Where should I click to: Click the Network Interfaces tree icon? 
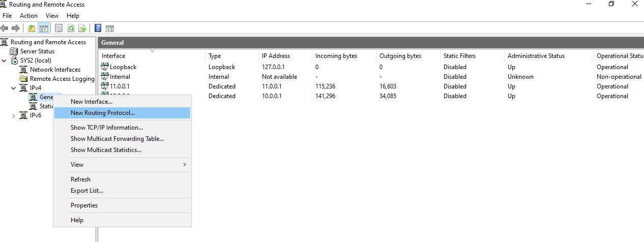coord(23,70)
